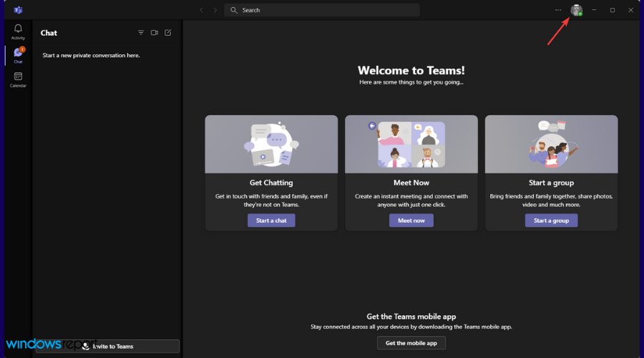Image resolution: width=644 pixels, height=358 pixels.
Task: Open the Activity bell in sidebar
Action: 18,32
